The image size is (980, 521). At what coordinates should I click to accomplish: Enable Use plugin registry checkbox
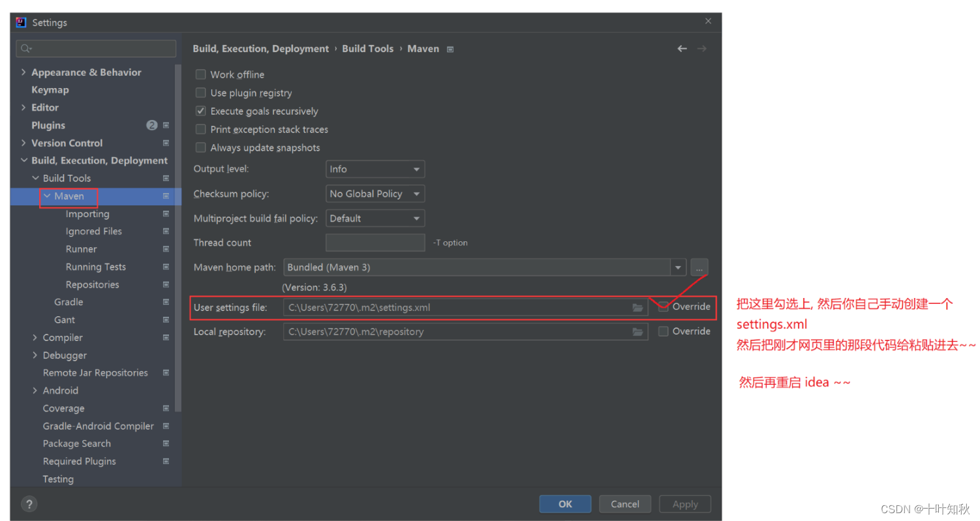201,93
